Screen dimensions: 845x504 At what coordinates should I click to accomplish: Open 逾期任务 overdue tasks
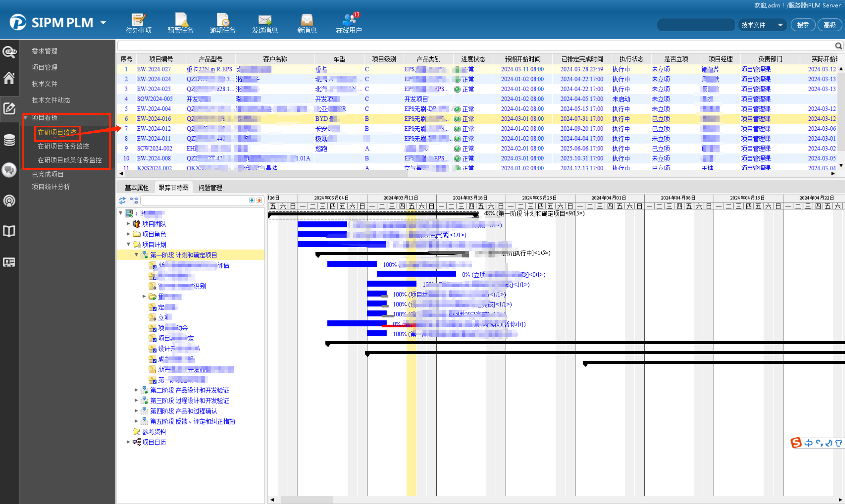(x=222, y=20)
